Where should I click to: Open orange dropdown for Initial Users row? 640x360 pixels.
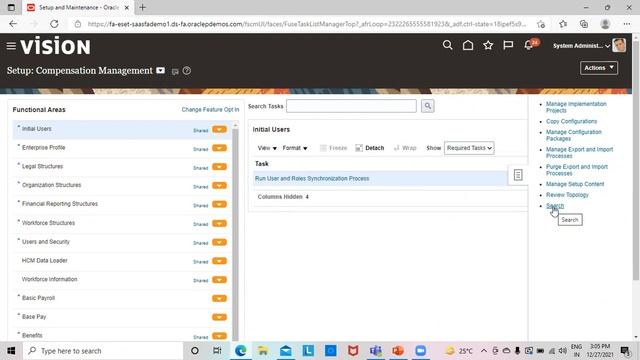(x=219, y=129)
